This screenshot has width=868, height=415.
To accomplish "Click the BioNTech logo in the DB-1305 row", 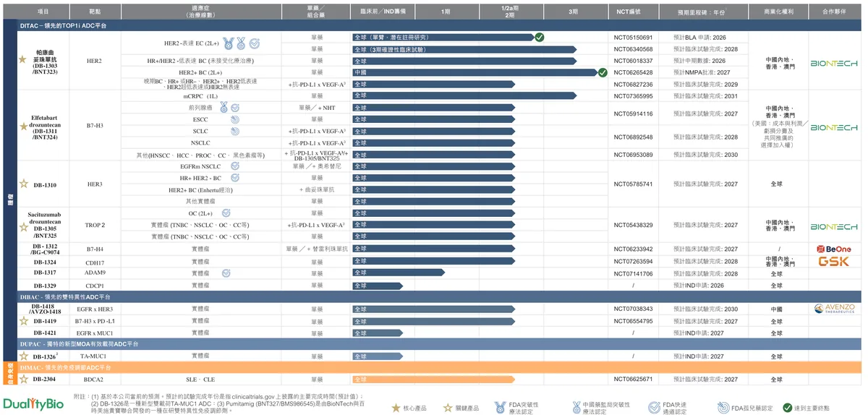I will click(x=833, y=226).
